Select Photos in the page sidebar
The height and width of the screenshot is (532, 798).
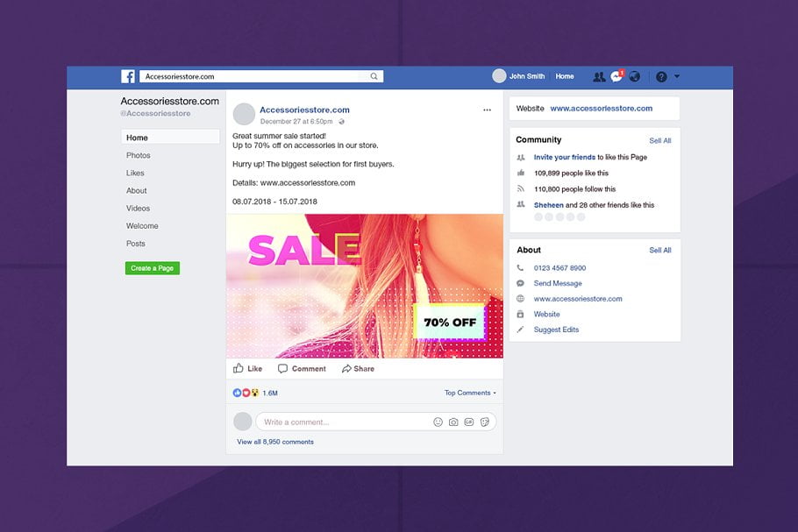click(x=139, y=156)
